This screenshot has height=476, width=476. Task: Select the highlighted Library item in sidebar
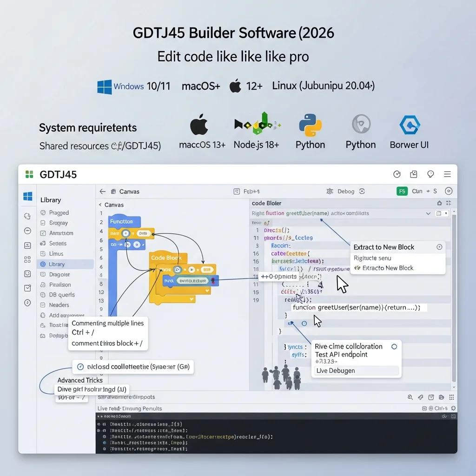click(65, 264)
